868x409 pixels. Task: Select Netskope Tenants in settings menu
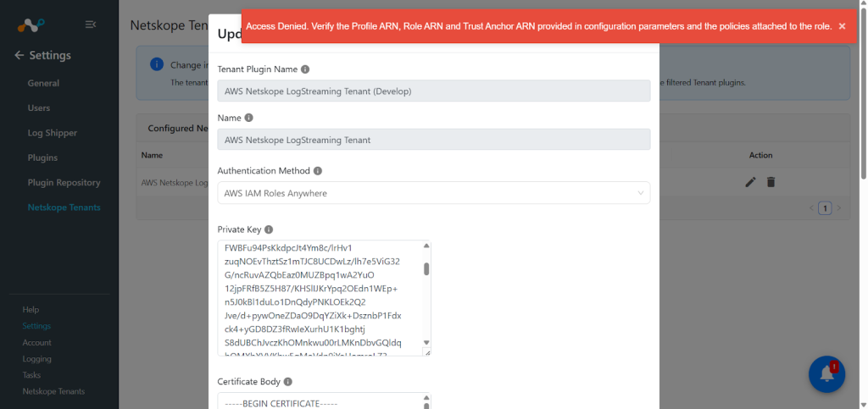pos(64,207)
